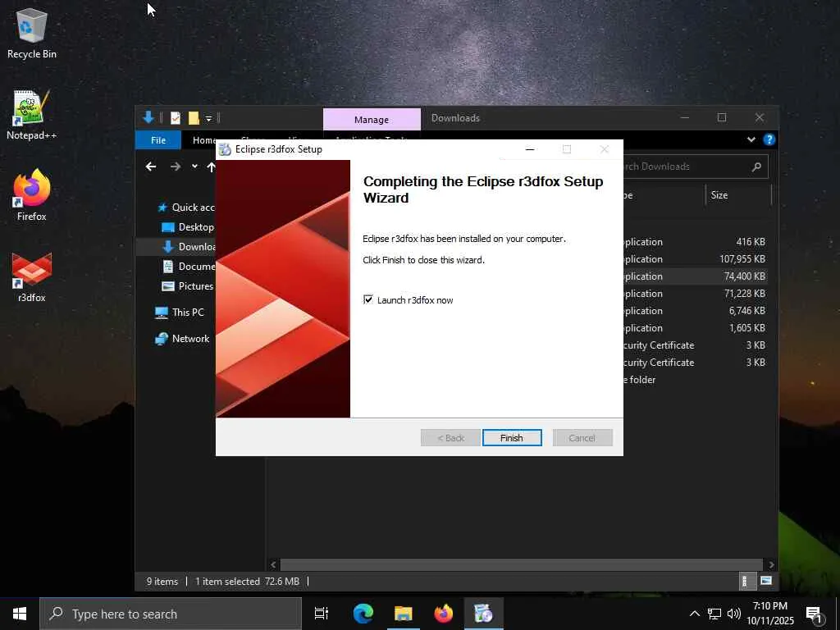840x630 pixels.
Task: Click the scroll right arrow in Explorer
Action: pyautogui.click(x=771, y=564)
